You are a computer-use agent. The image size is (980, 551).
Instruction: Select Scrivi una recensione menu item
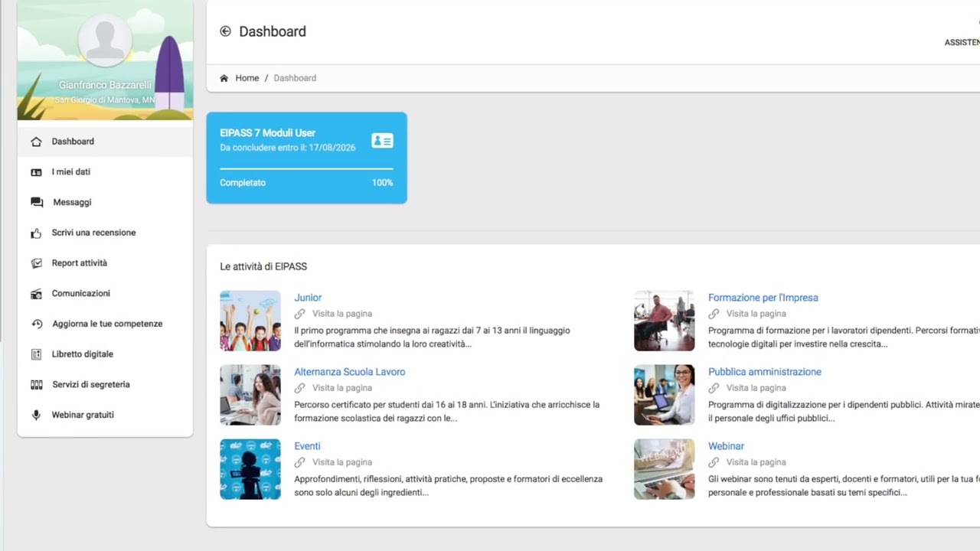click(x=105, y=233)
